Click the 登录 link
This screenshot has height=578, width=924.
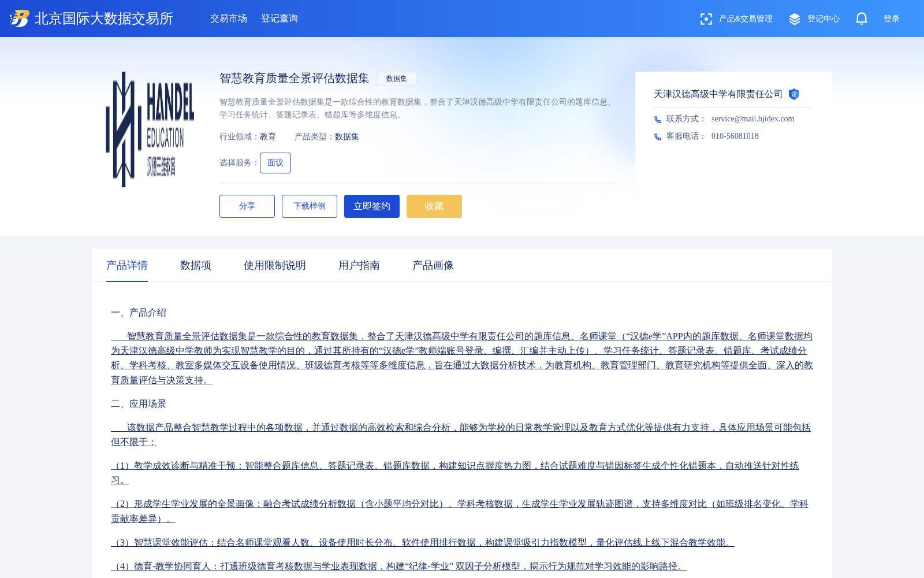tap(892, 19)
